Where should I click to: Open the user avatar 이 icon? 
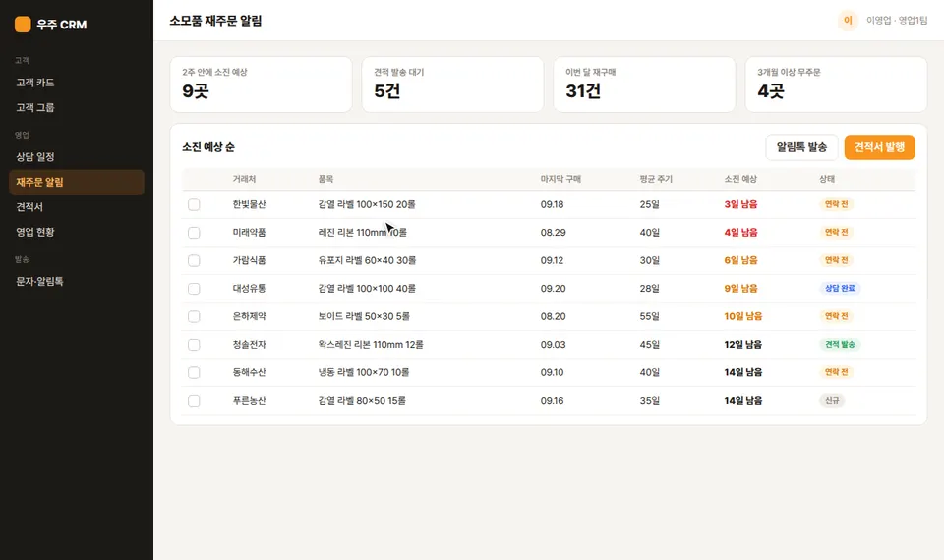848,21
